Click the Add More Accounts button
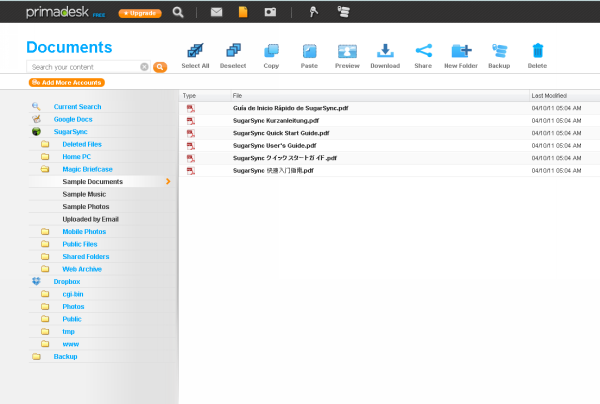The width and height of the screenshot is (600, 404). tap(67, 83)
